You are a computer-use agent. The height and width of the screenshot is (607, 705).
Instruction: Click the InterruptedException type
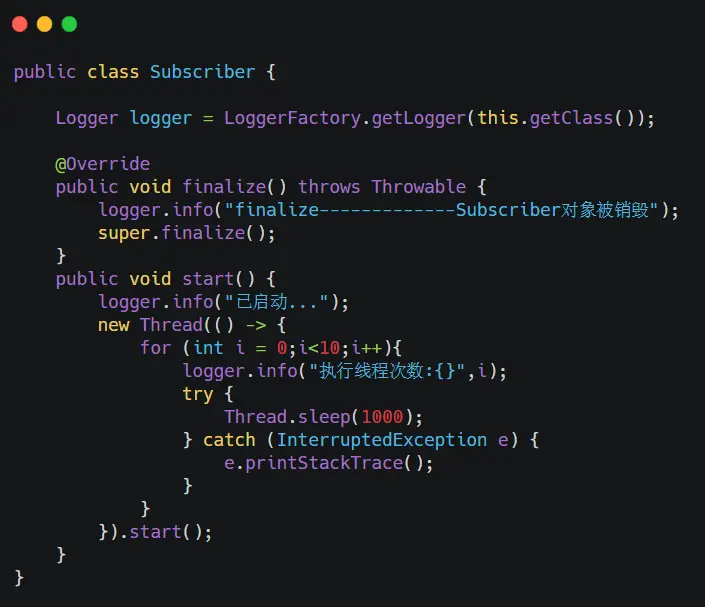coord(381,440)
